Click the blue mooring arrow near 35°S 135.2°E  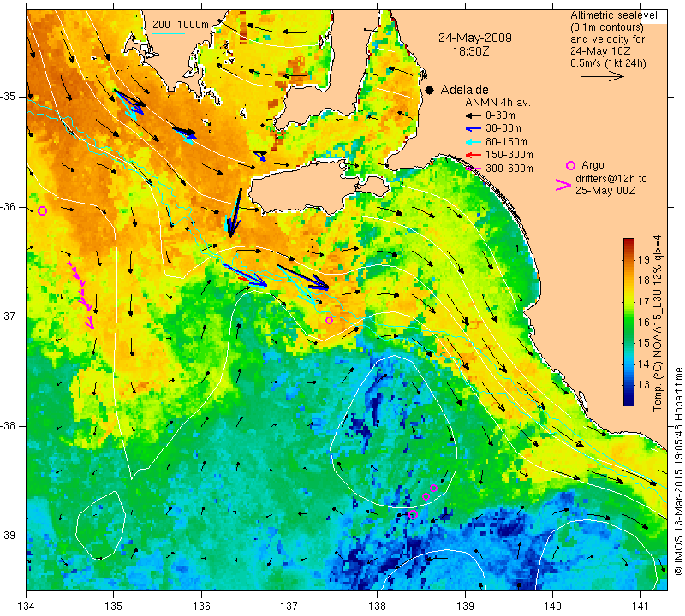click(x=130, y=101)
